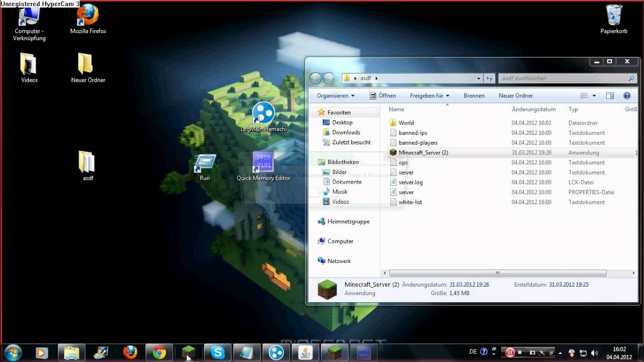644x362 pixels.
Task: Expand the breadcrumb arrow after asdf
Action: (x=376, y=78)
